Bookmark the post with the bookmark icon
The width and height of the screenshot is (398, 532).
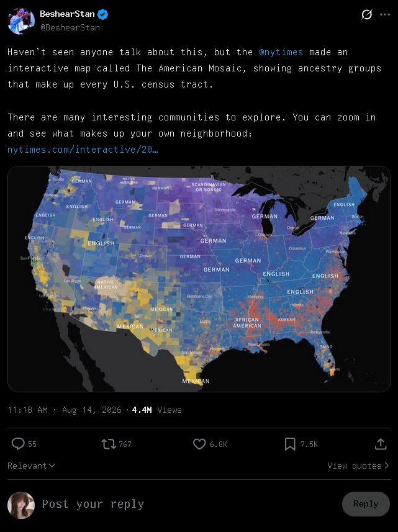[x=290, y=444]
